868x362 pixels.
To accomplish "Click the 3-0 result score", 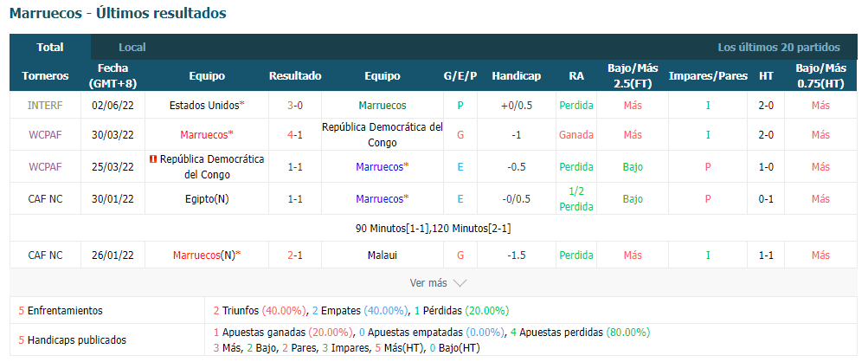I will pyautogui.click(x=295, y=106).
